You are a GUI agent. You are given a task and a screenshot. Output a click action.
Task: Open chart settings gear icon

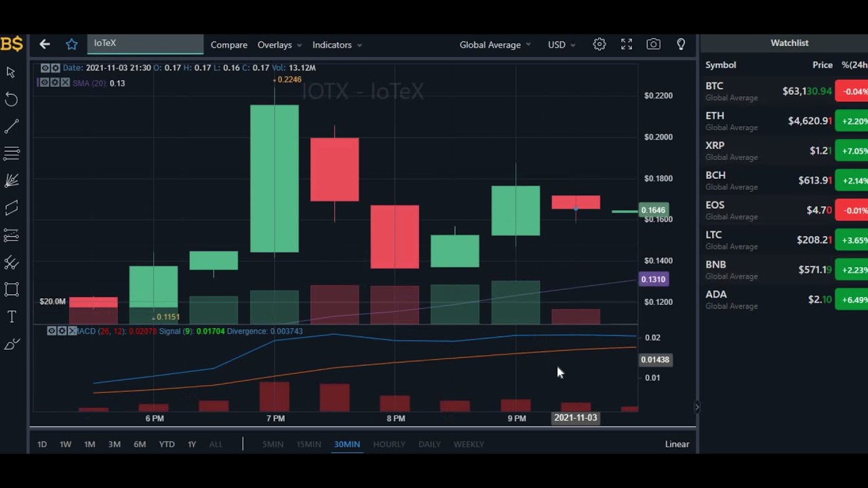click(x=599, y=45)
